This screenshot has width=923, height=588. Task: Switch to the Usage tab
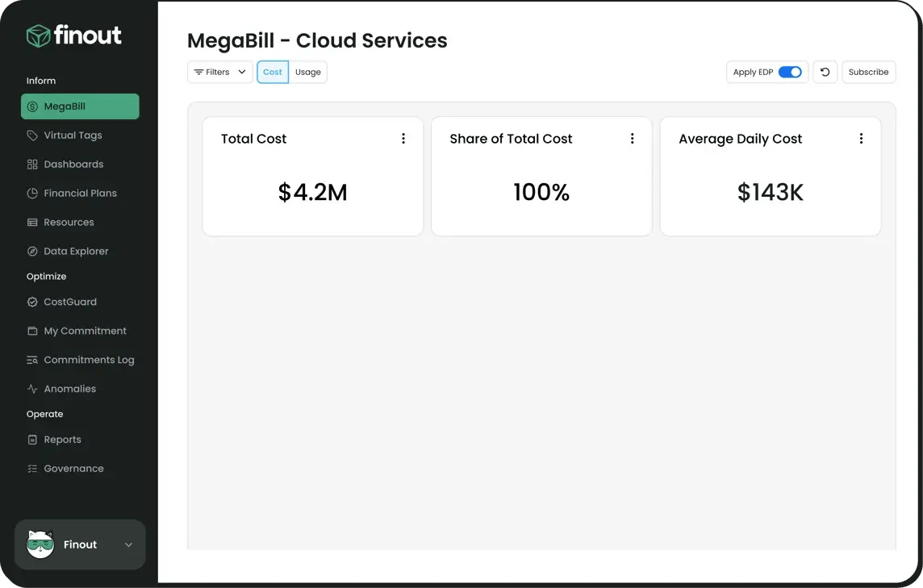pyautogui.click(x=308, y=72)
